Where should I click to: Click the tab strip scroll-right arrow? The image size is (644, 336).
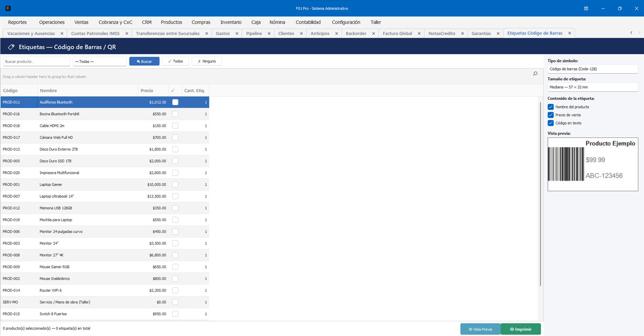pos(639,33)
